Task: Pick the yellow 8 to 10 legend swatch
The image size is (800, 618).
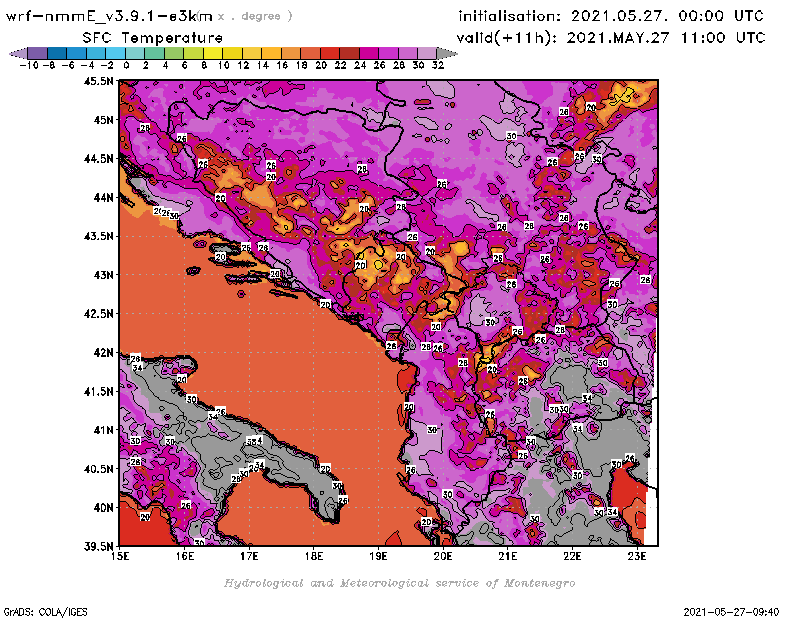Action: pos(213,53)
